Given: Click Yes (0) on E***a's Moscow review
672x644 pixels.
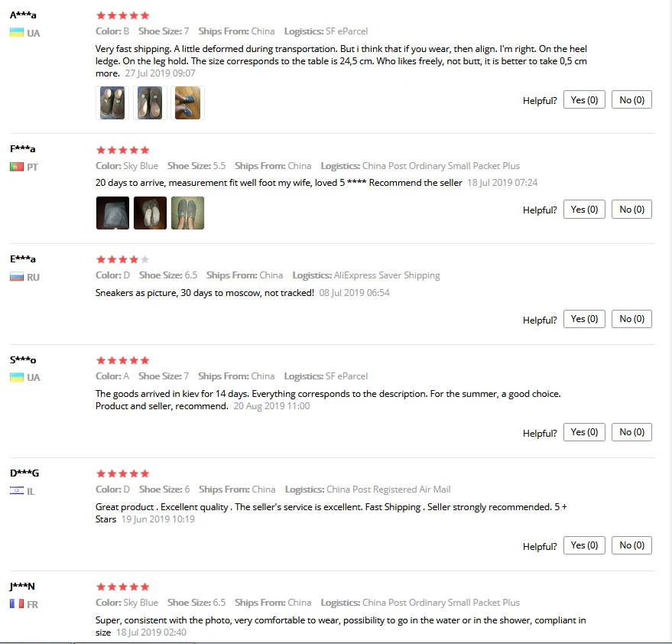Looking at the screenshot, I should pyautogui.click(x=584, y=319).
